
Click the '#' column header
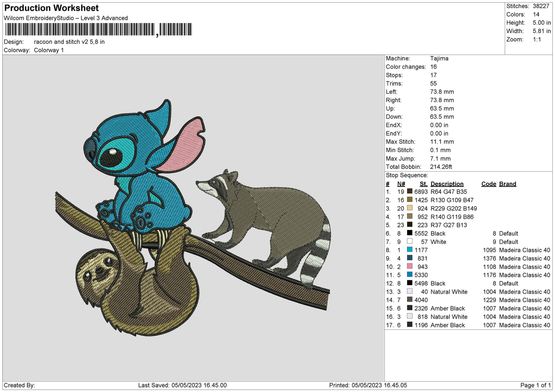click(388, 184)
